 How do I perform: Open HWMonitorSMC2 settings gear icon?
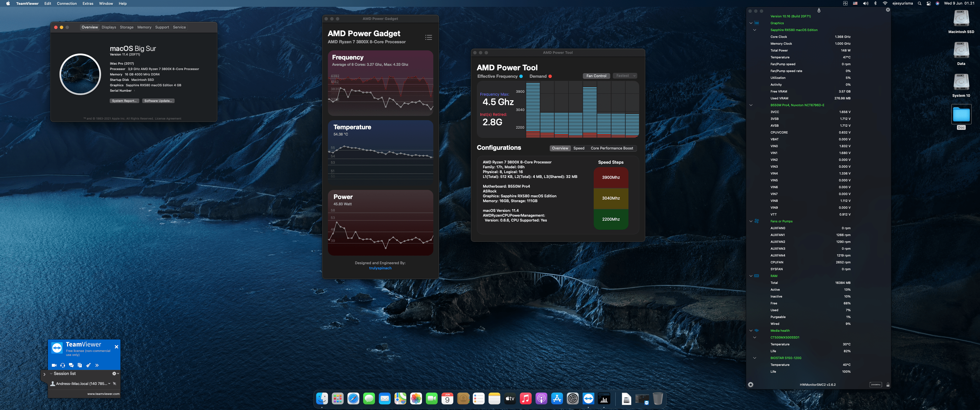(x=751, y=385)
